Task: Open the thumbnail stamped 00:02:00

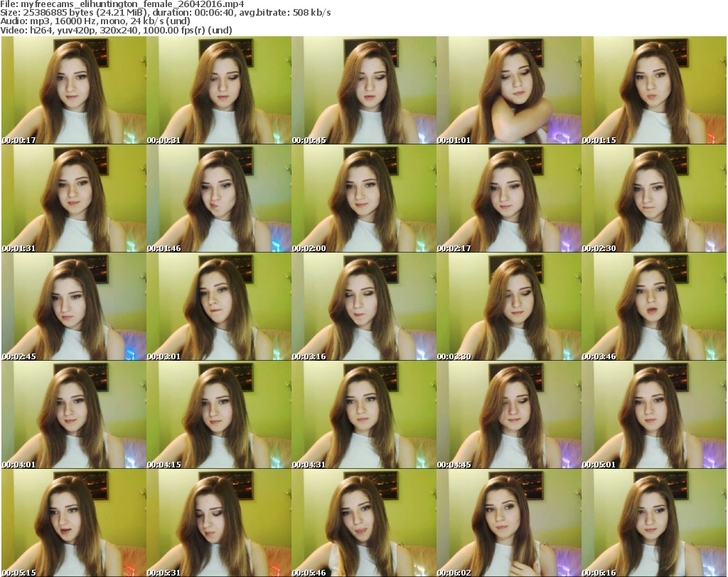Action: coord(364,198)
